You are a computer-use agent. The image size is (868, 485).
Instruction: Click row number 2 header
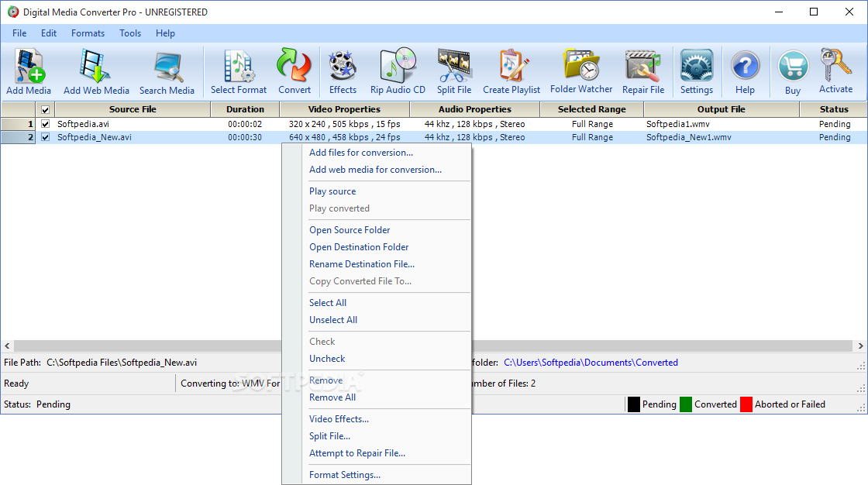pos(19,137)
